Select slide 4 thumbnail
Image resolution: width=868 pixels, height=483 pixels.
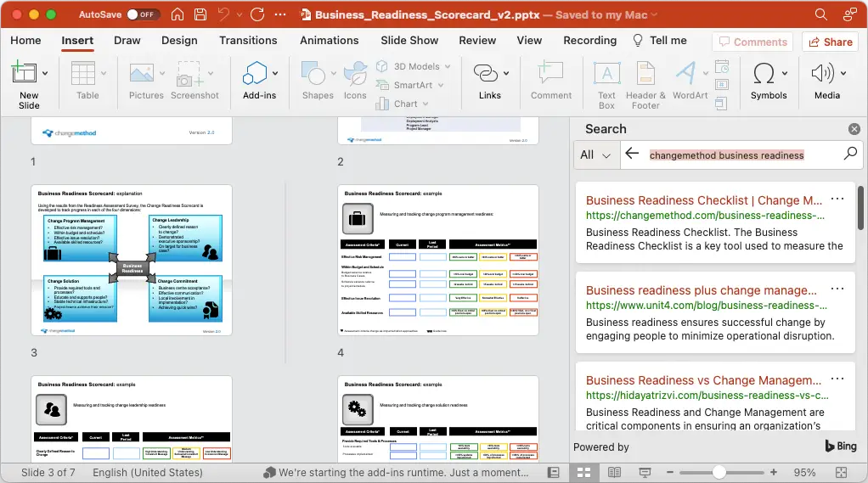click(438, 260)
